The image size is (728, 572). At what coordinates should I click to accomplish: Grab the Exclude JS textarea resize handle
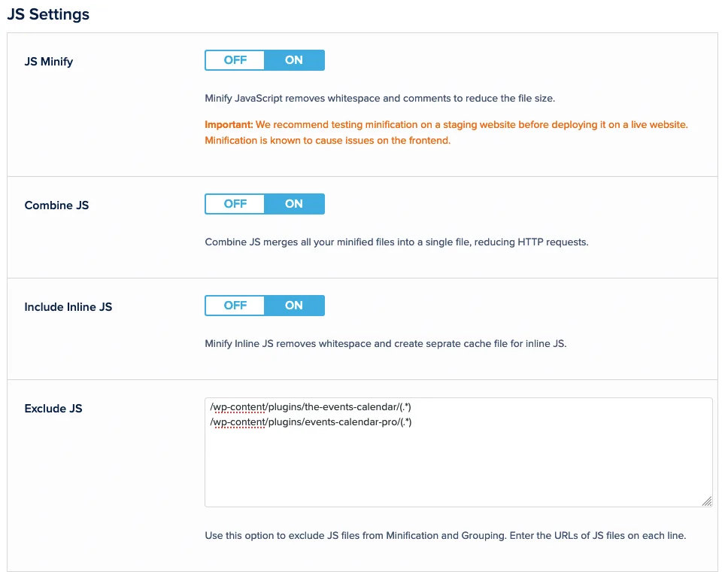point(707,501)
